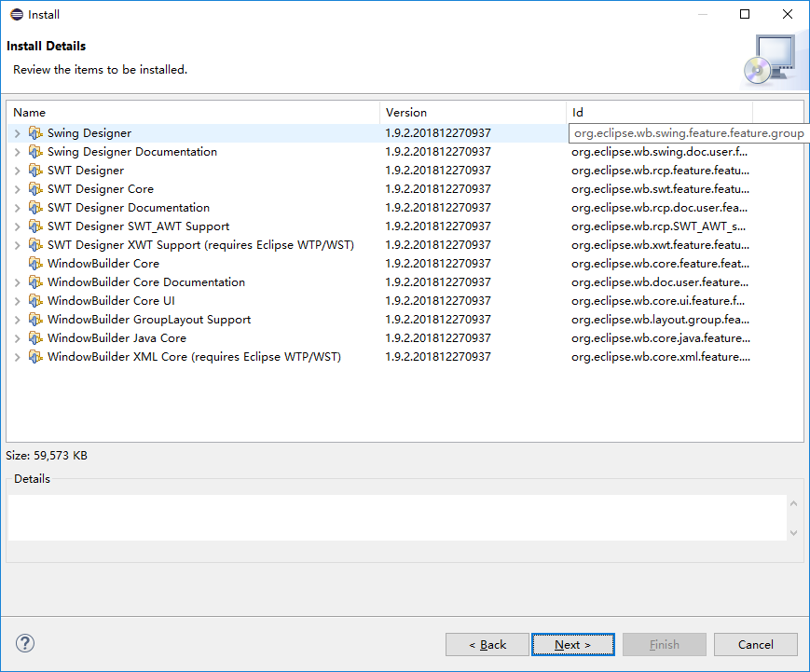
Task: Click the Swing Designer feature icon
Action: [35, 133]
